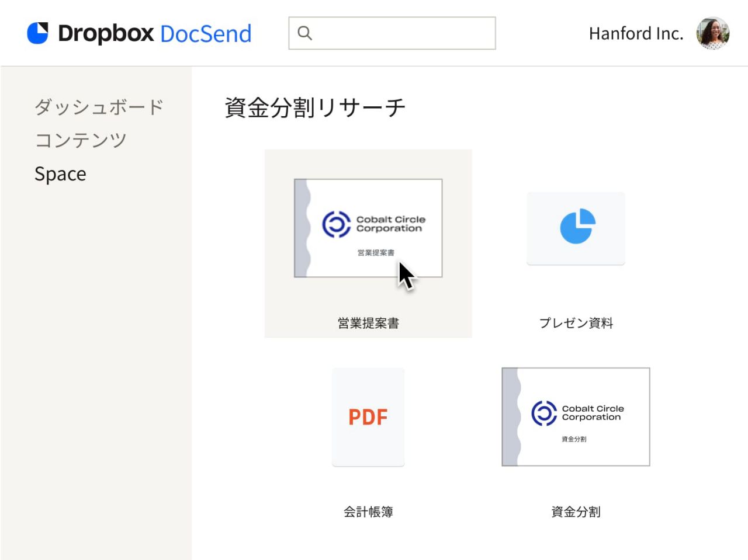748x560 pixels.
Task: Click the 会計帳簿 file name label
Action: [368, 512]
